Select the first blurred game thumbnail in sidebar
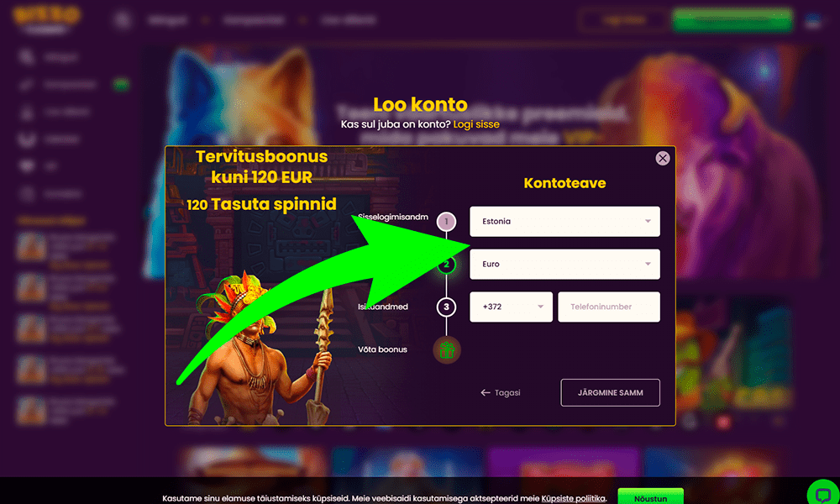 coord(31,246)
